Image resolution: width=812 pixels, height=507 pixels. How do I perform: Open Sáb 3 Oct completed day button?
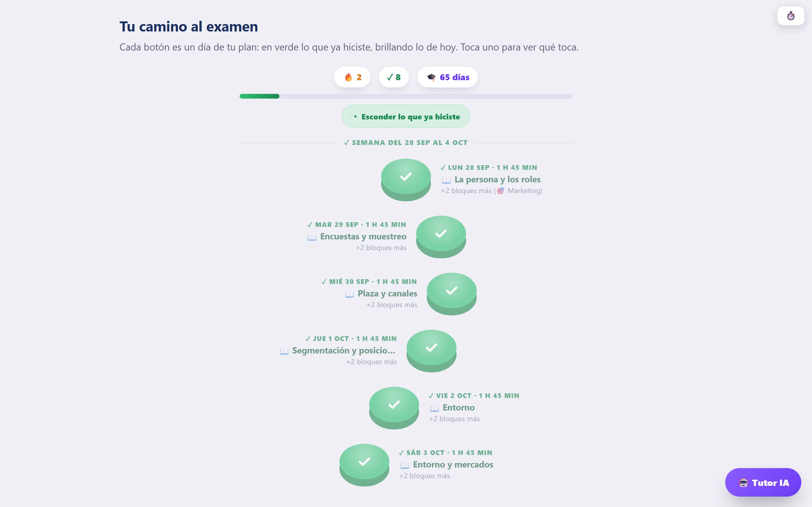point(364,465)
